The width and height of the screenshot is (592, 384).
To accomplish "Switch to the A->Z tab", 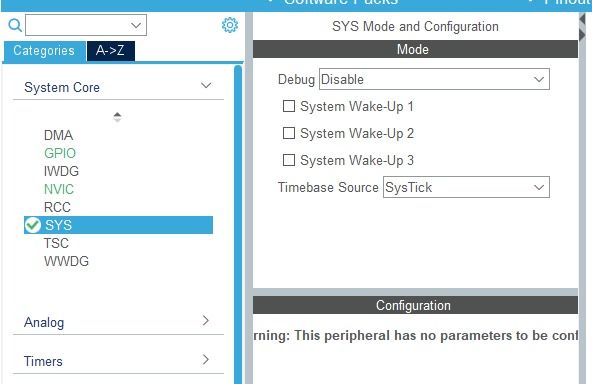I will tap(110, 51).
